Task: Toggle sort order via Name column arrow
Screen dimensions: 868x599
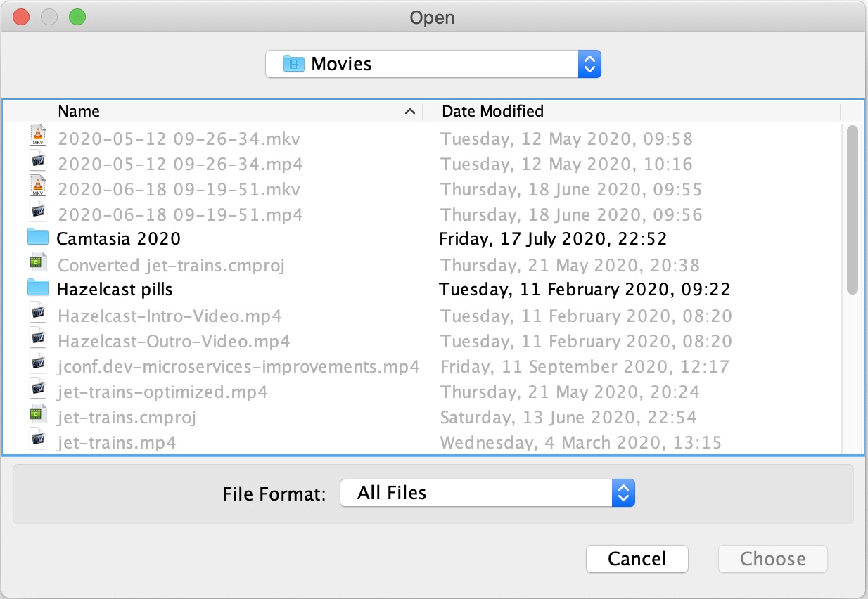Action: click(x=410, y=112)
